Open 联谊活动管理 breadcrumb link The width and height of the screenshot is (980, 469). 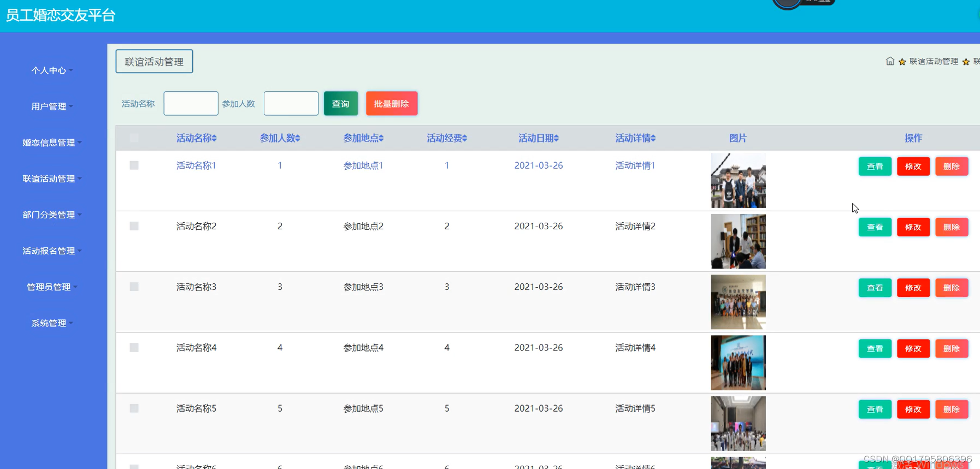(934, 62)
